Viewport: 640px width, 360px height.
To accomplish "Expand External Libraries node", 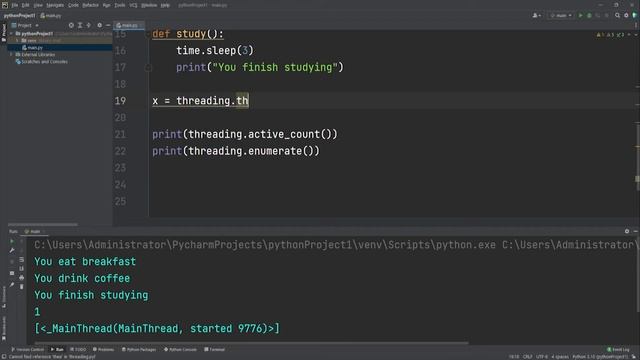I will 11,54.
